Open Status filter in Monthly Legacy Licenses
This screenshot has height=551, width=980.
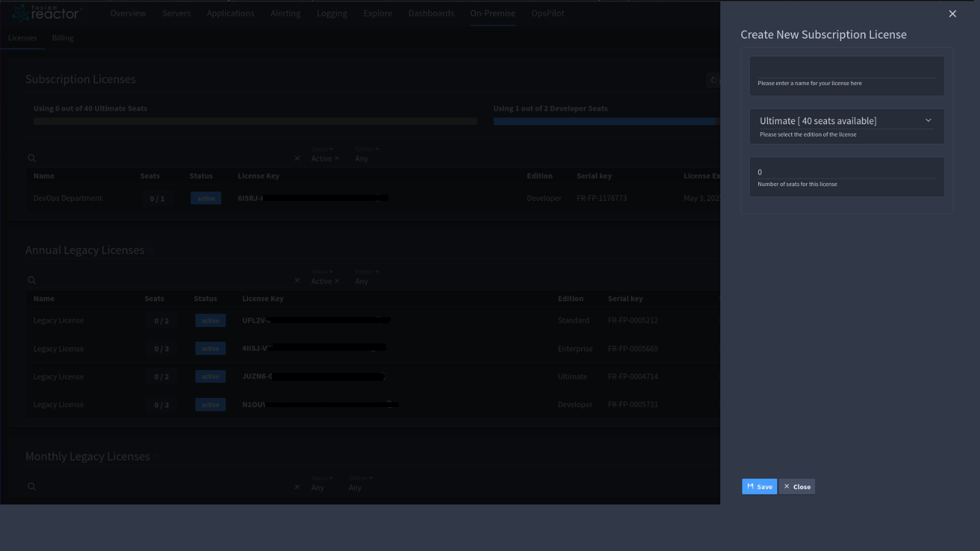[322, 478]
